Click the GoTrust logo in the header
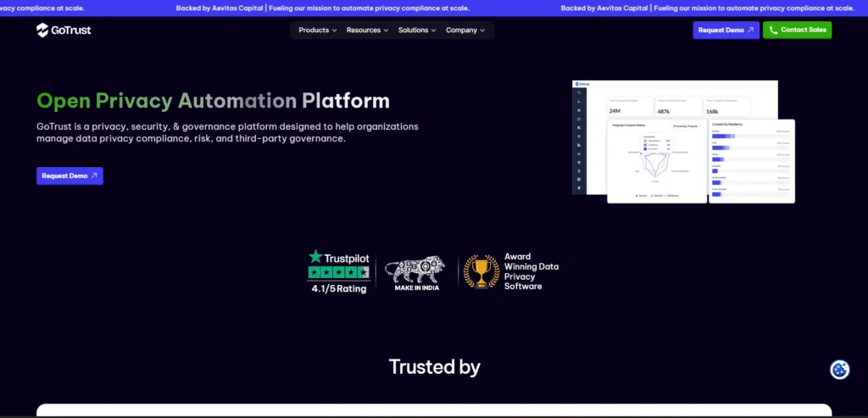 click(x=64, y=30)
